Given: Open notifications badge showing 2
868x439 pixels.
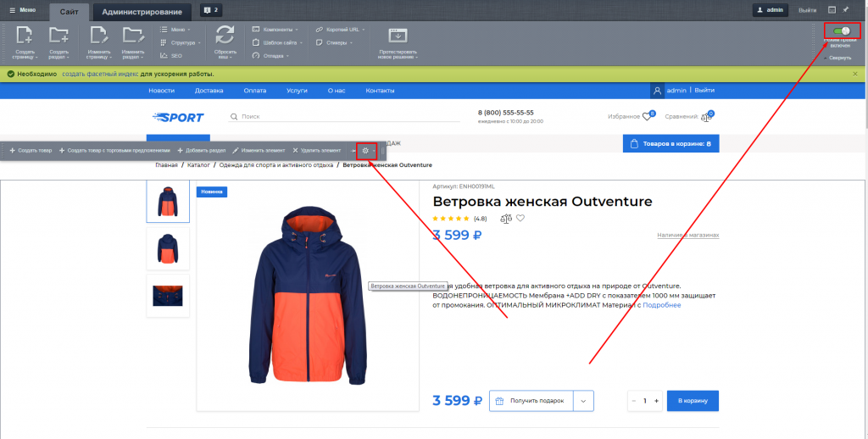Looking at the screenshot, I should 211,10.
